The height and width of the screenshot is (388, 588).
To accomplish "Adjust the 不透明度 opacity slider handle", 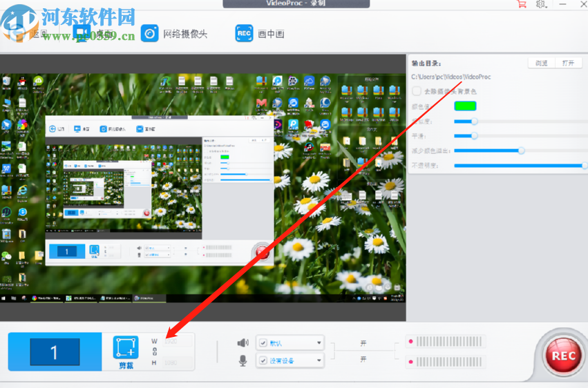I will tap(585, 165).
